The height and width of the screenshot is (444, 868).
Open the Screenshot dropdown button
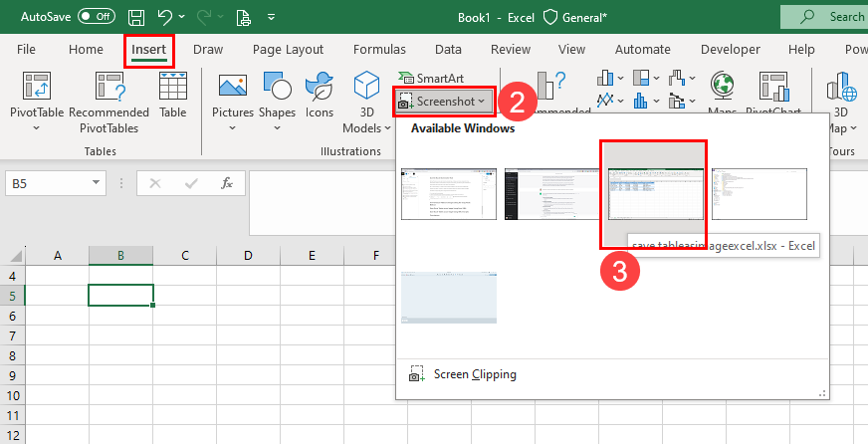pyautogui.click(x=444, y=102)
